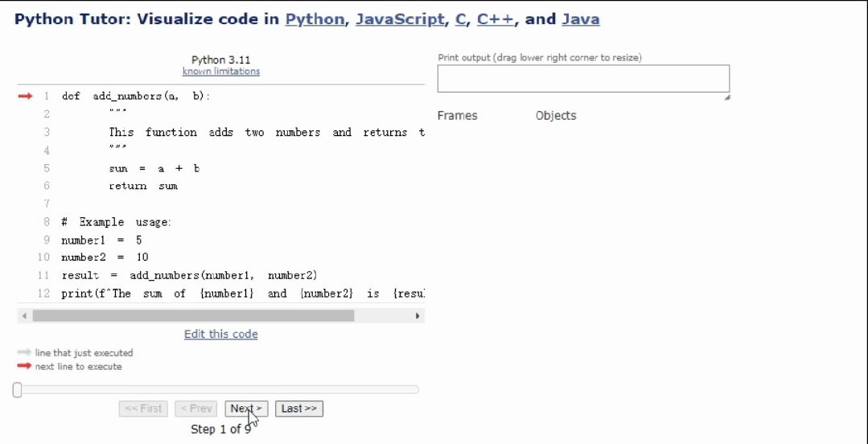This screenshot has width=868, height=444.
Task: Open the JavaScript language link
Action: [399, 19]
